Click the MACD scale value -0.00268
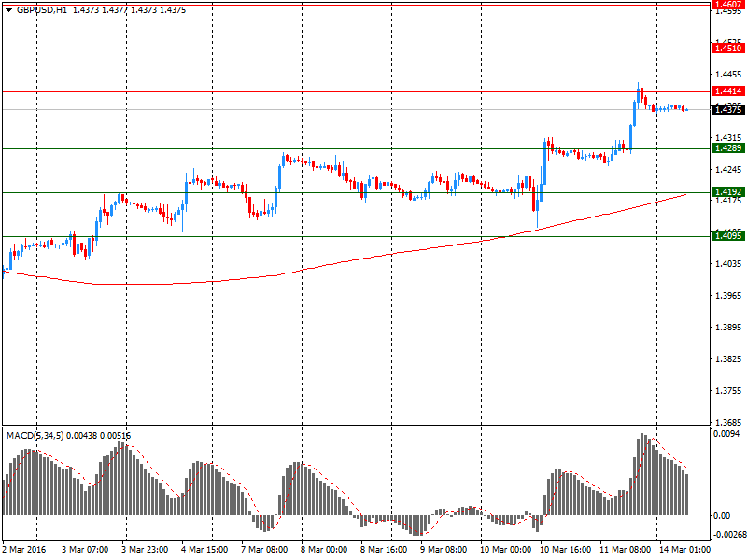The height and width of the screenshot is (560, 747). (729, 535)
